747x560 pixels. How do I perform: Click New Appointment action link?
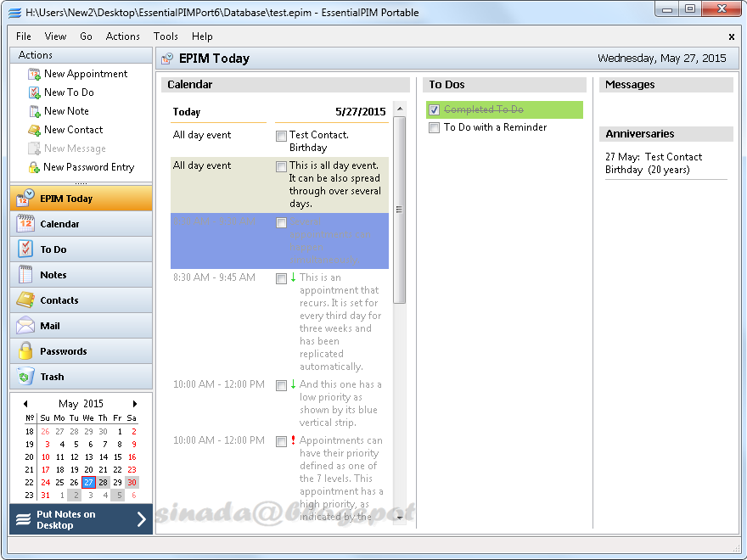point(86,74)
